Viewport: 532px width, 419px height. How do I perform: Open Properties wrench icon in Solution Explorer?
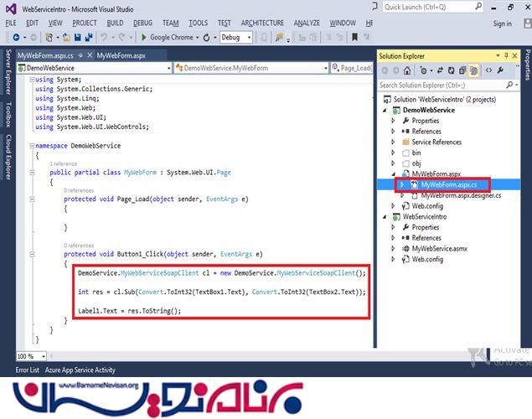pyautogui.click(x=501, y=71)
